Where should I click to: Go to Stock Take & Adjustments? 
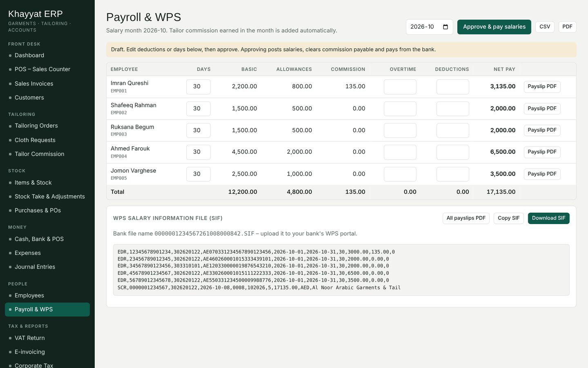click(47, 196)
